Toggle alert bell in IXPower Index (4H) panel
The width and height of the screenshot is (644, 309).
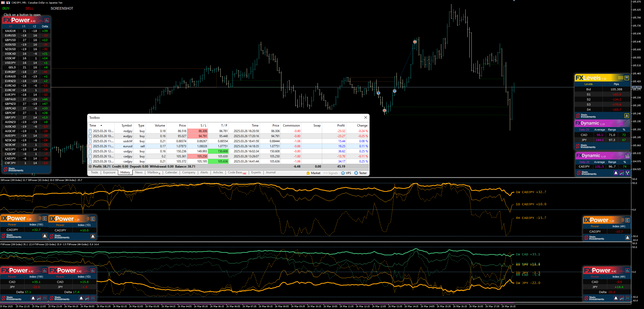628,238
